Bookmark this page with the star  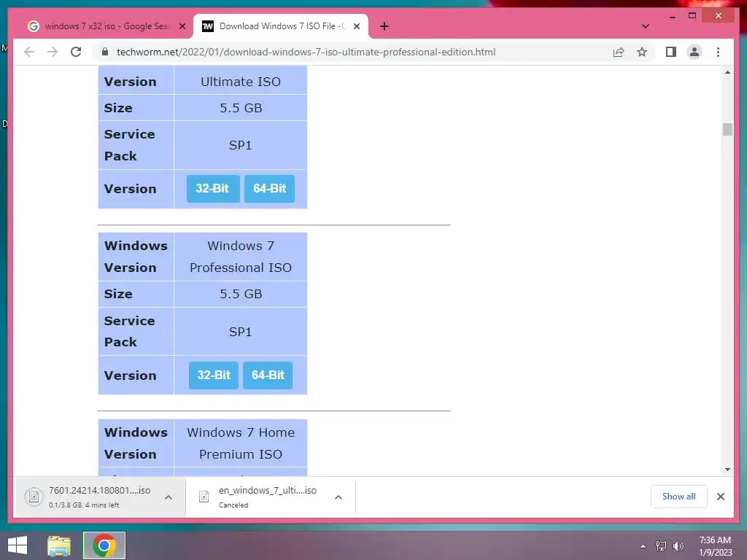[x=642, y=52]
